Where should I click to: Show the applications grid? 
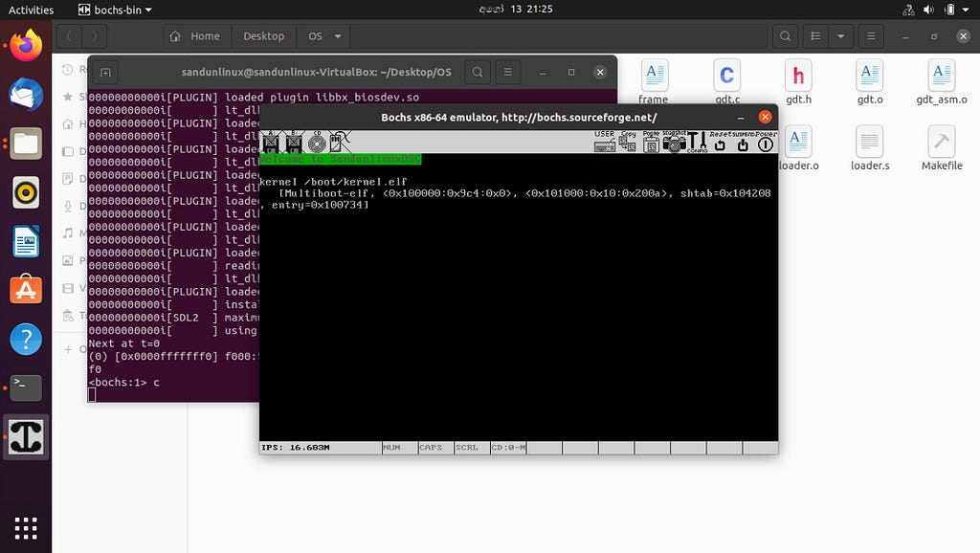pos(26,528)
